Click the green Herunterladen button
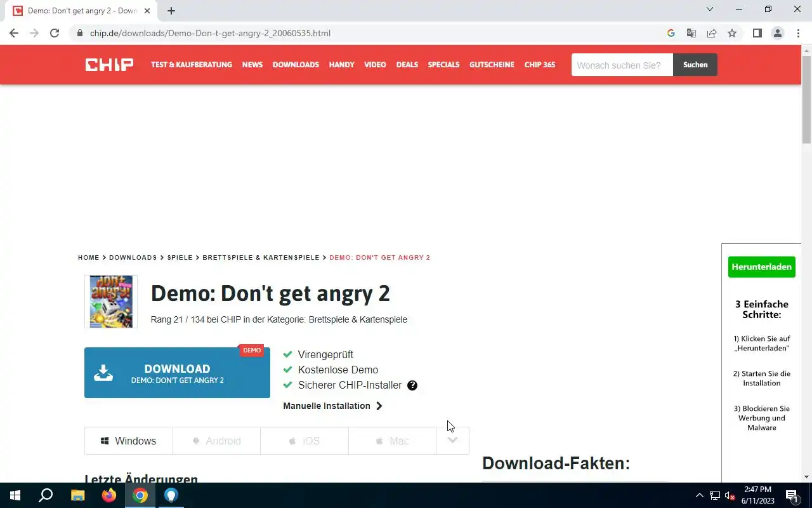Image resolution: width=812 pixels, height=508 pixels. pos(762,267)
